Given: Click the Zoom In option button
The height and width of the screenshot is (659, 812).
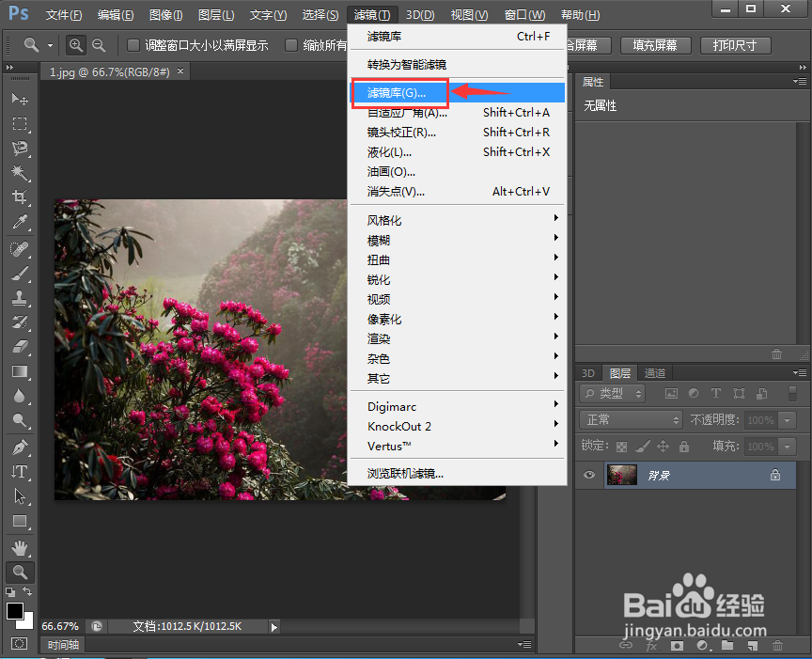Looking at the screenshot, I should coord(75,45).
